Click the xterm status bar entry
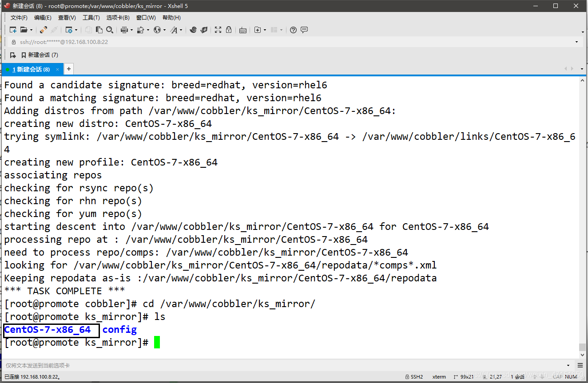Image resolution: width=588 pixels, height=383 pixels. (439, 377)
